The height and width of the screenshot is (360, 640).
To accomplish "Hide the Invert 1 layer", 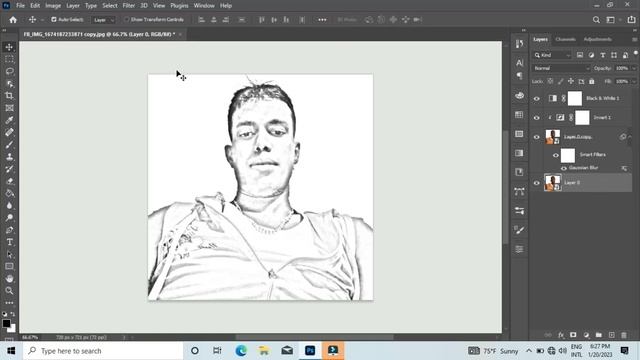I will [x=537, y=118].
